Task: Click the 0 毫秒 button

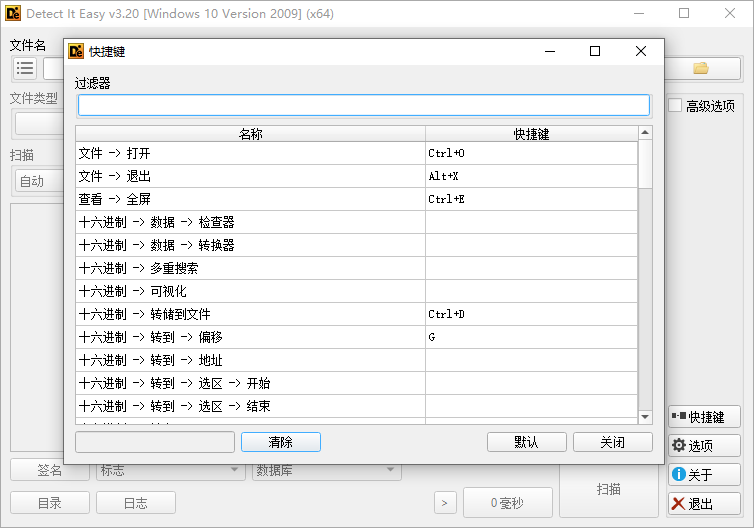Action: coord(508,503)
